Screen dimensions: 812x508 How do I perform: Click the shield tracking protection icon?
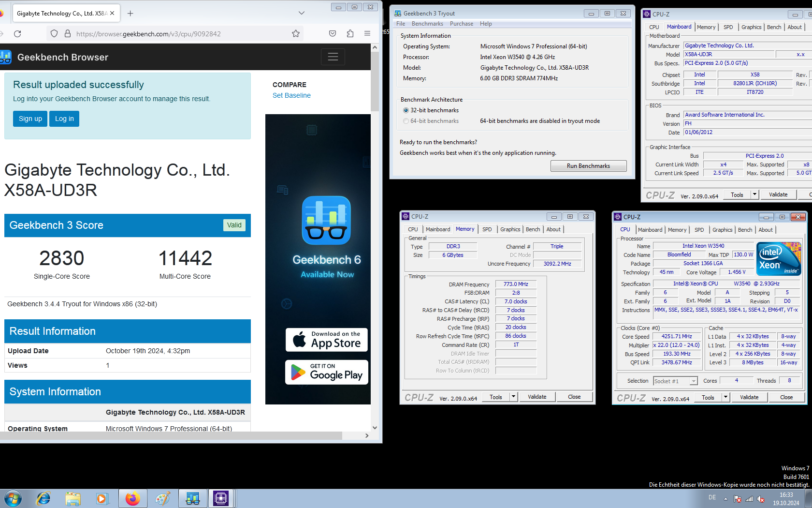click(x=54, y=33)
